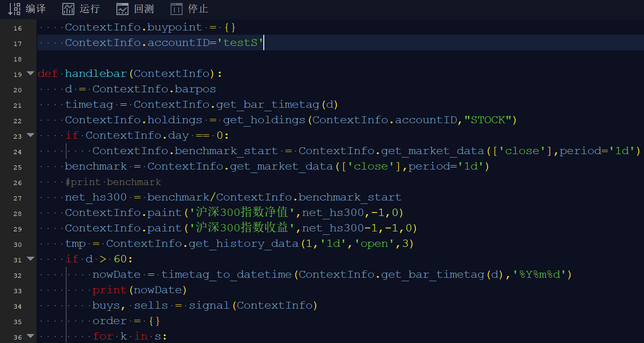
Task: Click line number 35 in gutter
Action: pyautogui.click(x=17, y=322)
